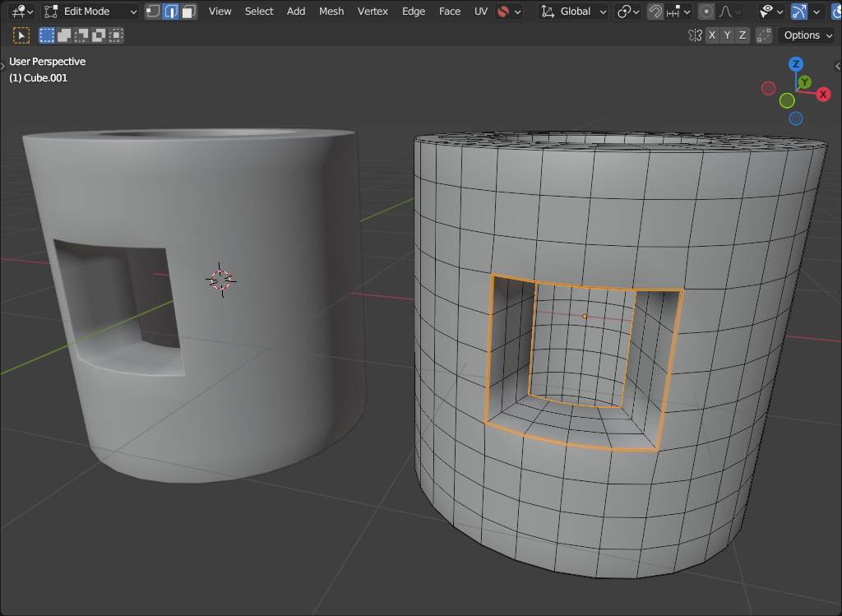842x616 pixels.
Task: Click the 3D cursor in viewport
Action: (220, 280)
